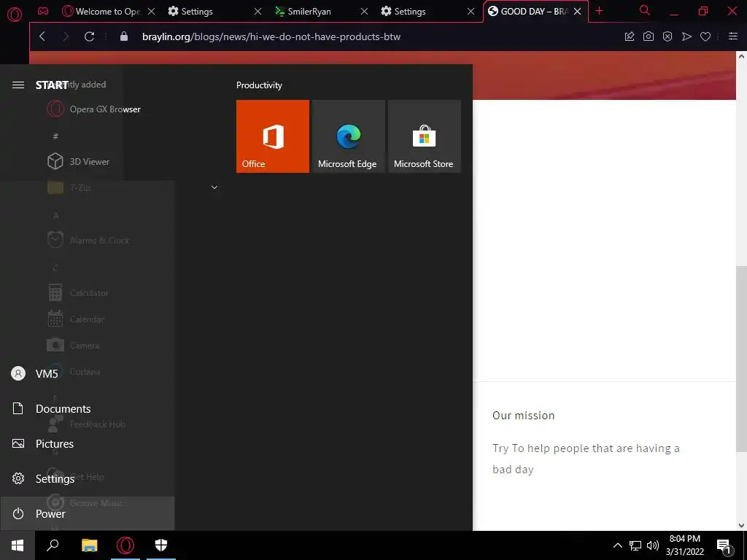Open the Easy Setup sliders icon
This screenshot has height=560, width=747.
733,36
